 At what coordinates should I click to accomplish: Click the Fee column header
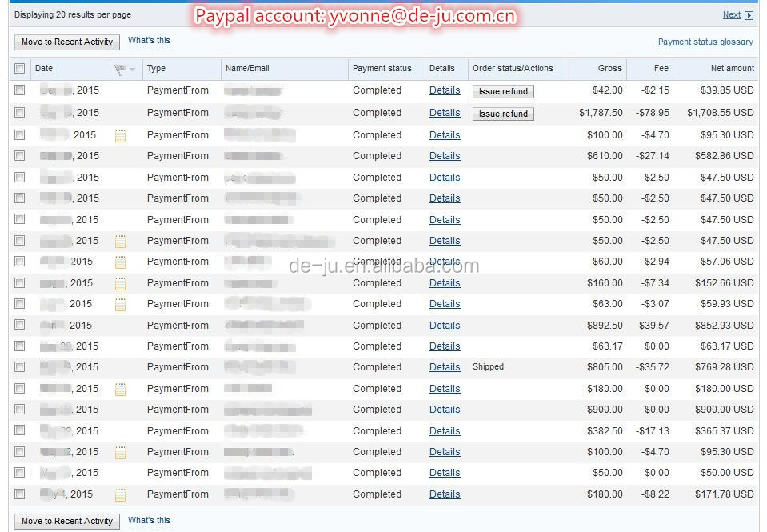661,68
